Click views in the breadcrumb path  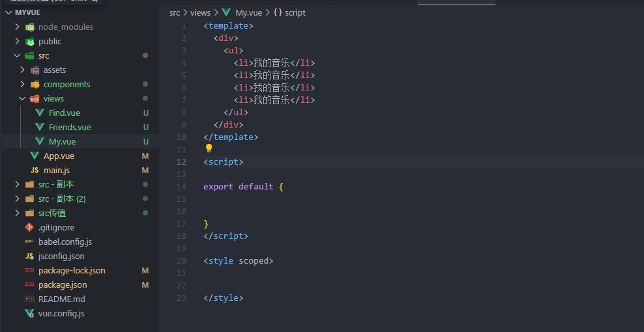pos(200,13)
